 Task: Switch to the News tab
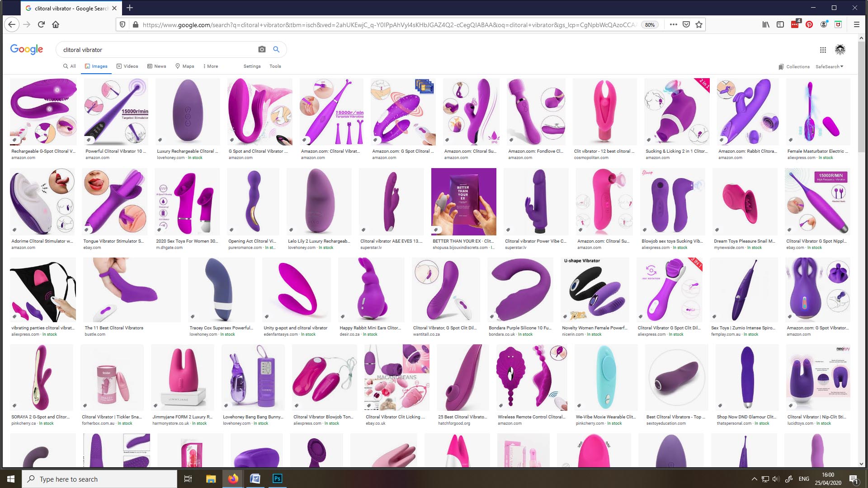point(156,66)
